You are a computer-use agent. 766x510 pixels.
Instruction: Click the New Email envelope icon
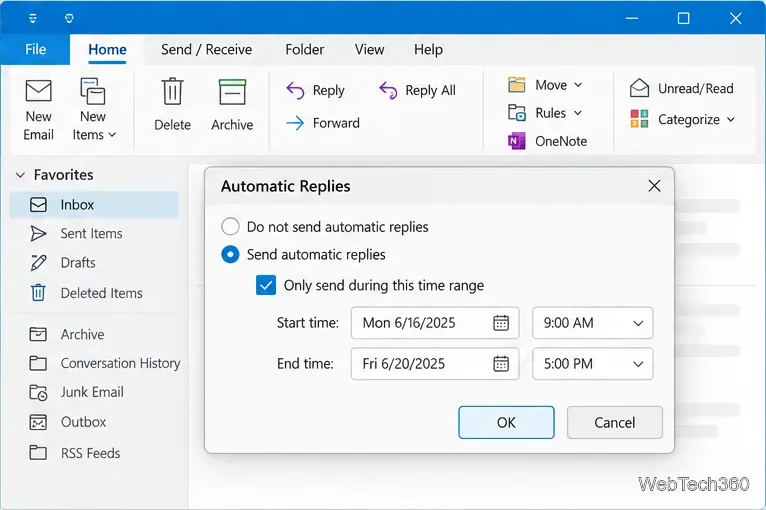click(x=39, y=91)
